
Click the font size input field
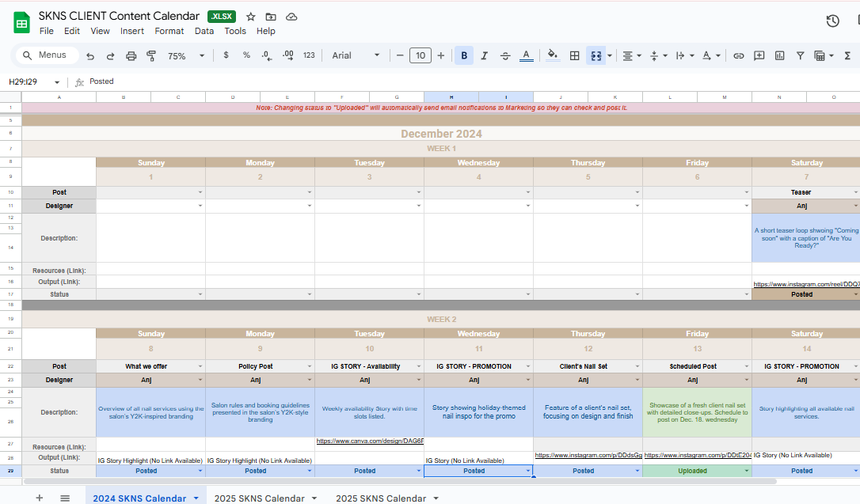(x=420, y=55)
